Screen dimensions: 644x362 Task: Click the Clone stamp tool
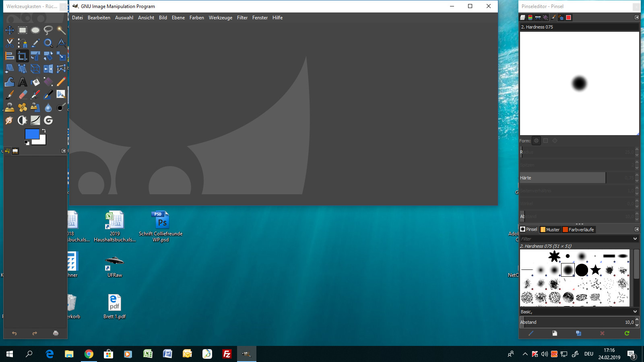click(10, 107)
